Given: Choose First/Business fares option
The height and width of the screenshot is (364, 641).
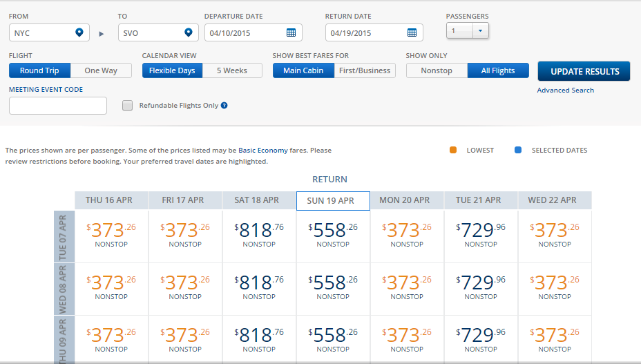Looking at the screenshot, I should point(365,70).
